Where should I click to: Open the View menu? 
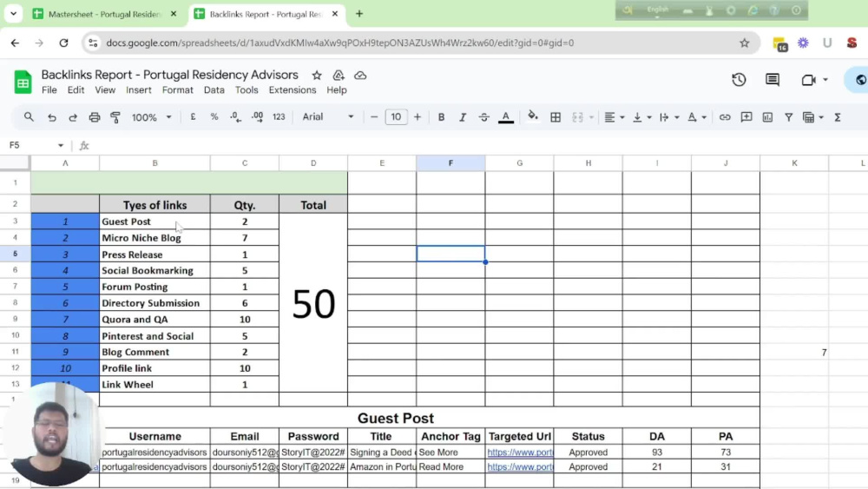[105, 89]
